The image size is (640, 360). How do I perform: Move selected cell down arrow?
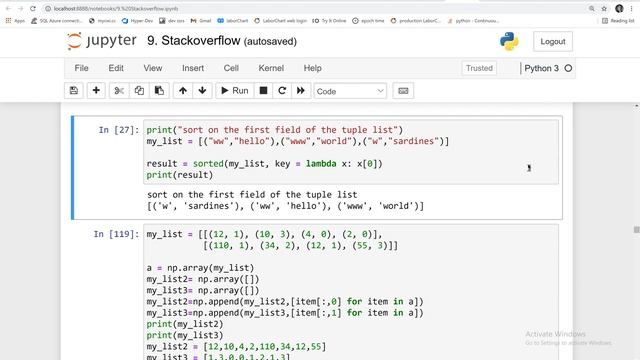click(x=202, y=91)
